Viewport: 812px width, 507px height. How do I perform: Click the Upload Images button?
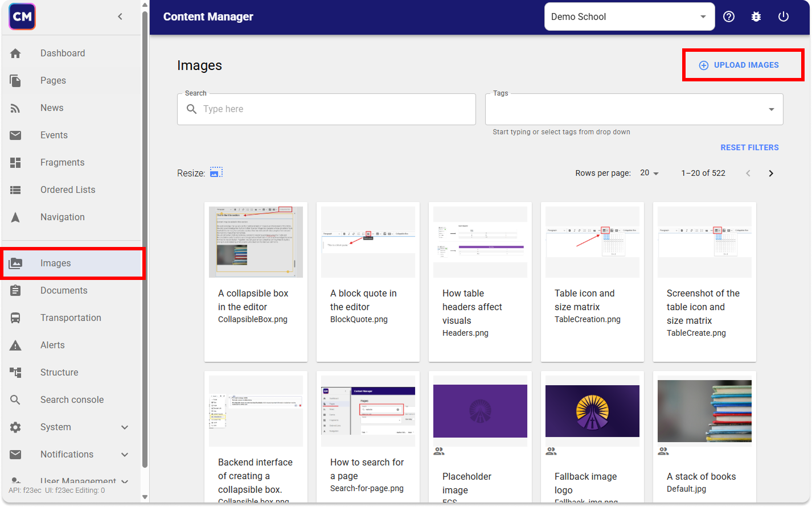739,65
